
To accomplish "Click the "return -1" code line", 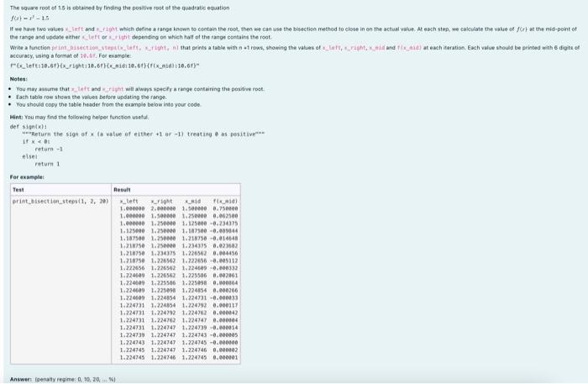I will 49,149.
